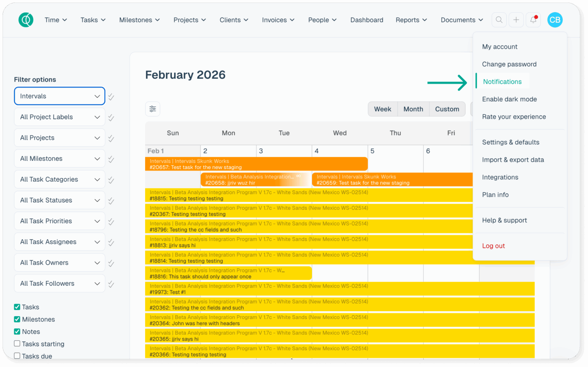Choose Change password in user menu

[x=509, y=64]
